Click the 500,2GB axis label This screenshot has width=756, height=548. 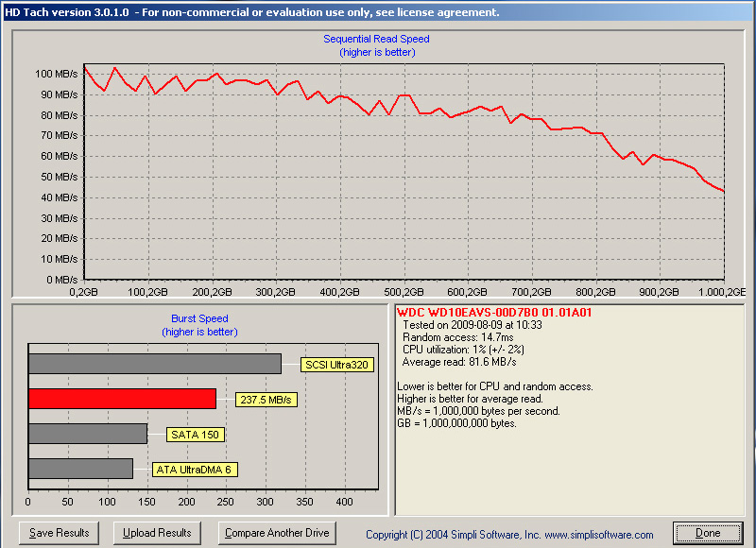click(x=404, y=292)
